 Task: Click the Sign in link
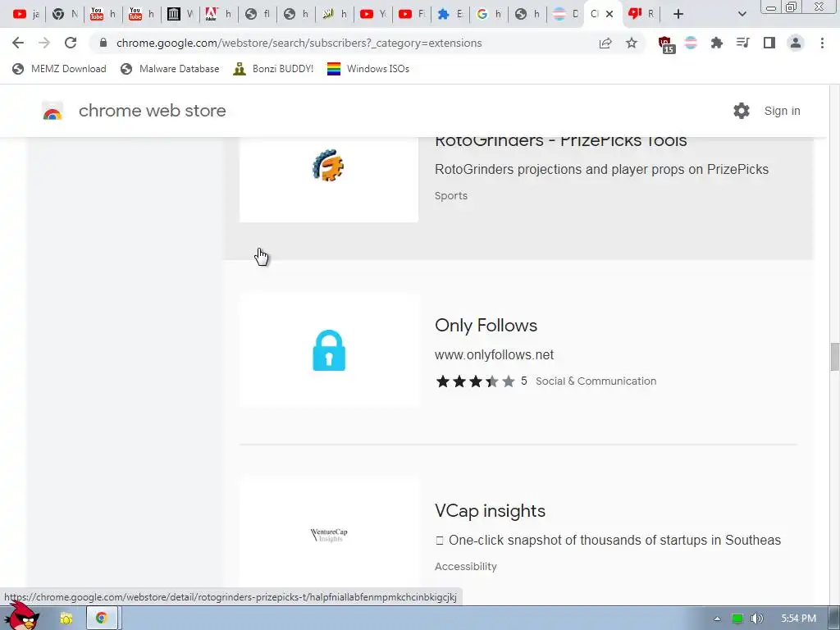click(x=782, y=111)
